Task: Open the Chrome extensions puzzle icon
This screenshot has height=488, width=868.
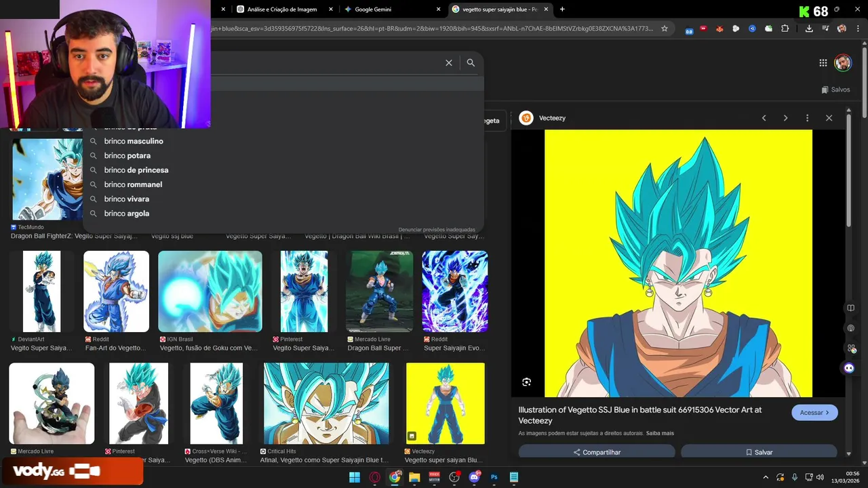Action: coord(785,28)
